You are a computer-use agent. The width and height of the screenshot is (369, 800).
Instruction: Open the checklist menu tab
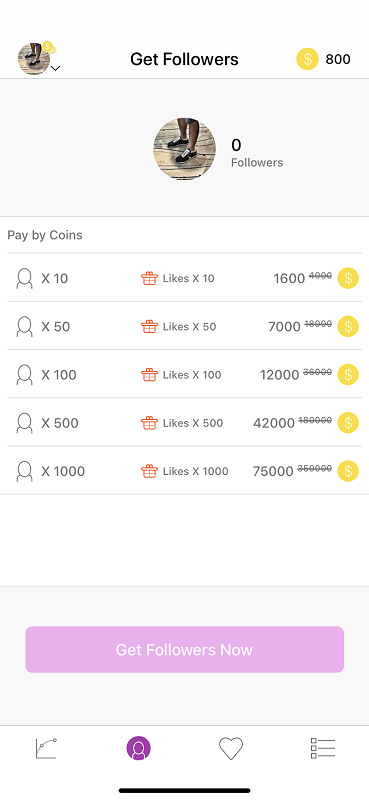(323, 748)
